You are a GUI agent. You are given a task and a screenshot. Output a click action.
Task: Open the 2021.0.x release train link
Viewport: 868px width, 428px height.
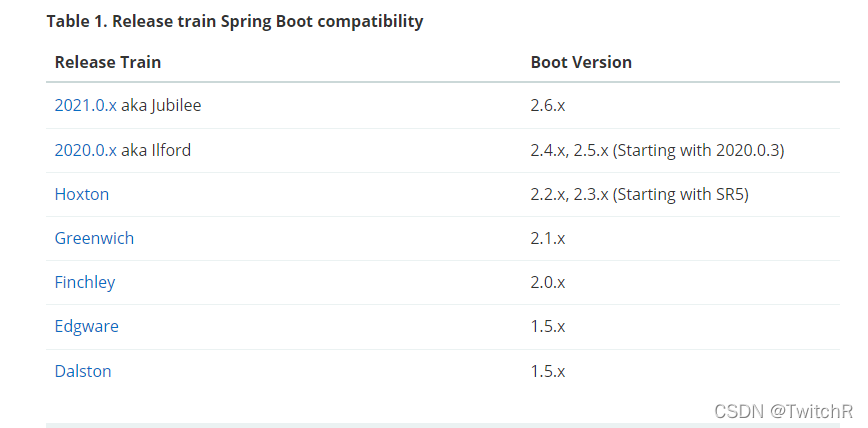[x=85, y=105]
